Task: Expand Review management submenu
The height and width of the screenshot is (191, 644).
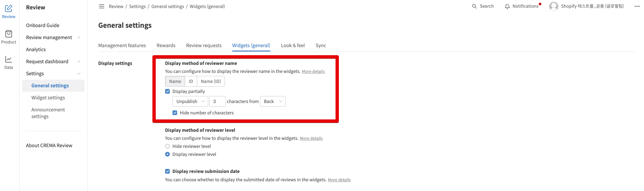Action: coord(79,37)
